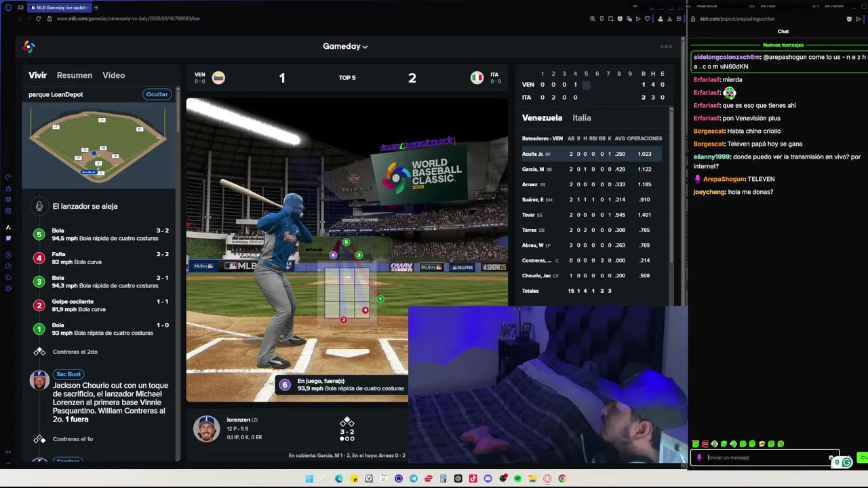Open the Easy Setup sliders icon
Image resolution: width=868 pixels, height=488 pixels.
click(x=679, y=19)
